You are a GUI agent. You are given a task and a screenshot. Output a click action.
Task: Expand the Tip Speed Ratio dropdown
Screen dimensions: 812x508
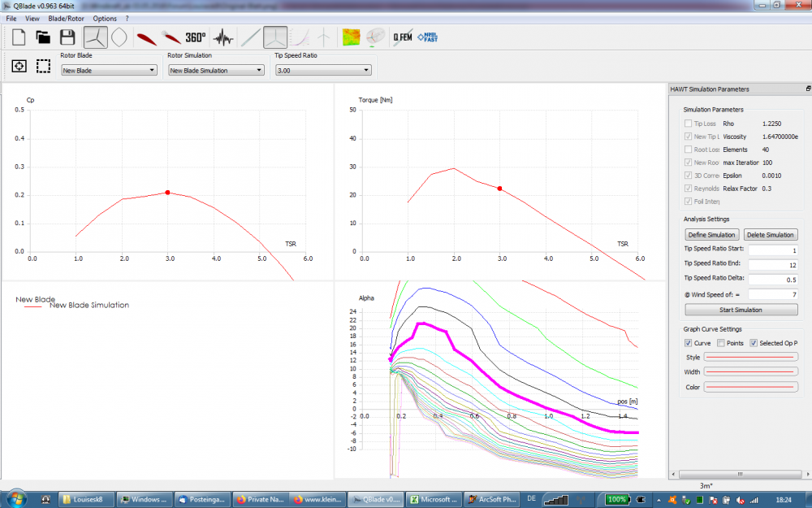[323, 71]
